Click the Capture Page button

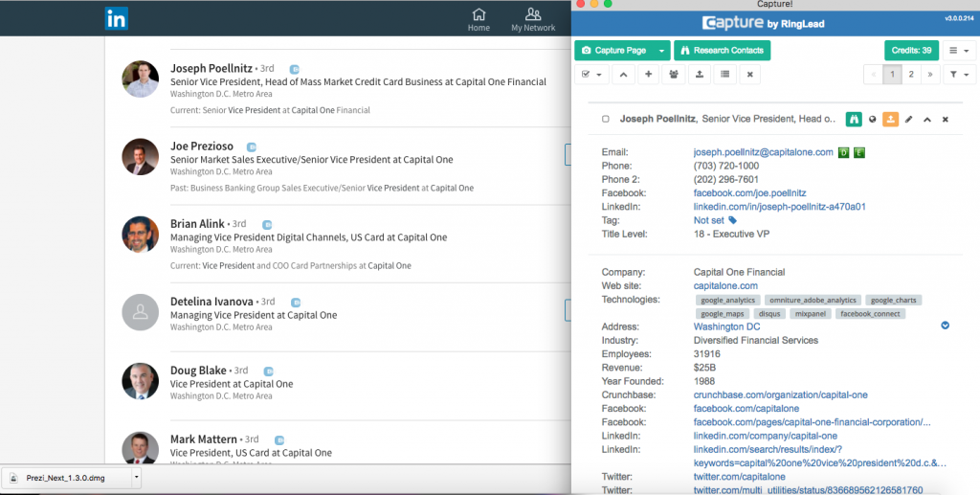pyautogui.click(x=615, y=51)
